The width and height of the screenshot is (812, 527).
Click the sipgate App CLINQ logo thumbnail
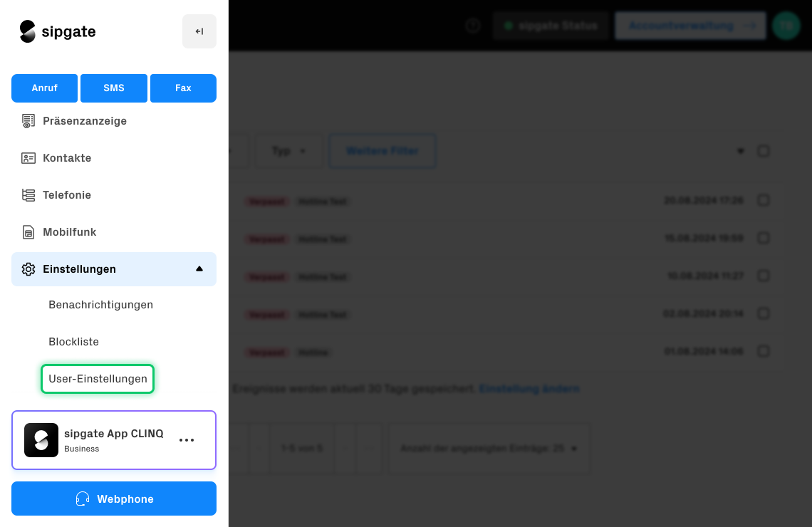(x=41, y=440)
